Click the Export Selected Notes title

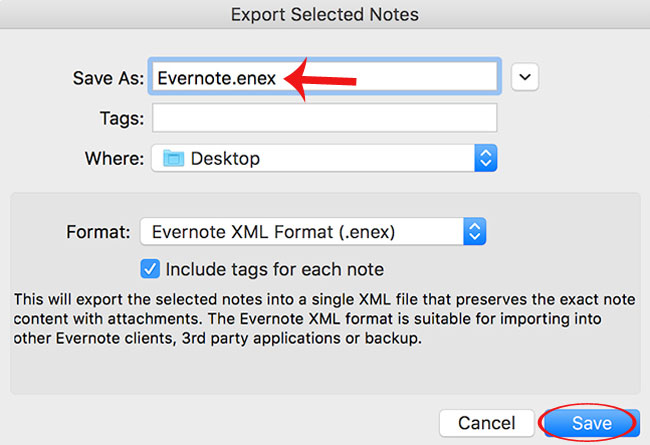[x=325, y=15]
